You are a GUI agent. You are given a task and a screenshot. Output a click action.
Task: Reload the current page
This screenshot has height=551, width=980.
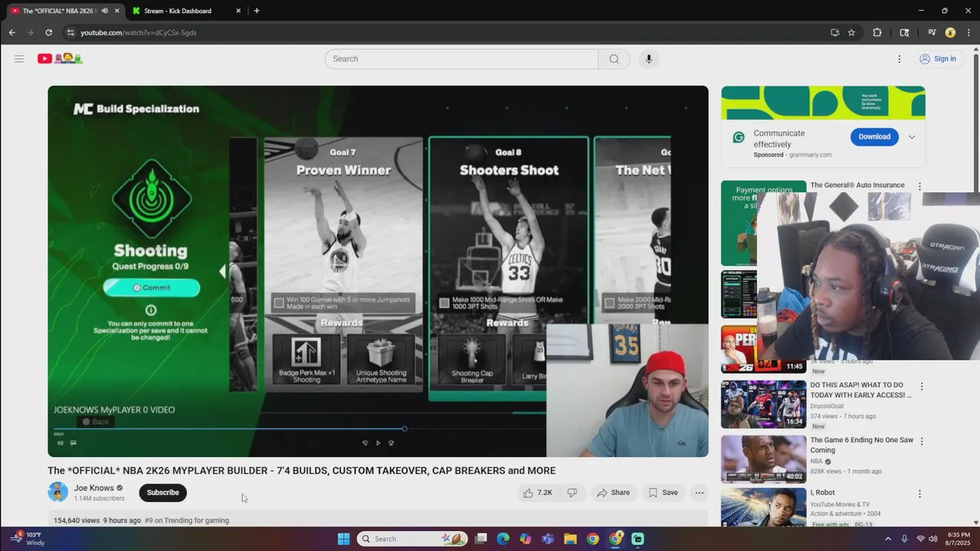48,33
